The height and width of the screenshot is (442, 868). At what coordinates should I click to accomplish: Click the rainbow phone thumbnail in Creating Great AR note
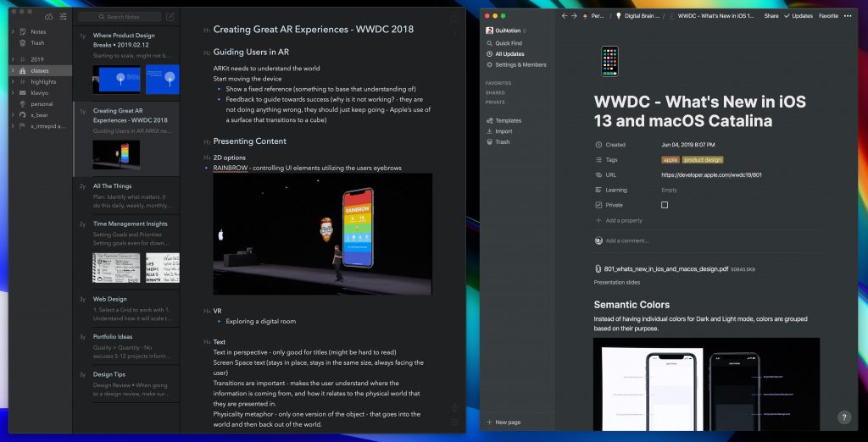tap(116, 154)
